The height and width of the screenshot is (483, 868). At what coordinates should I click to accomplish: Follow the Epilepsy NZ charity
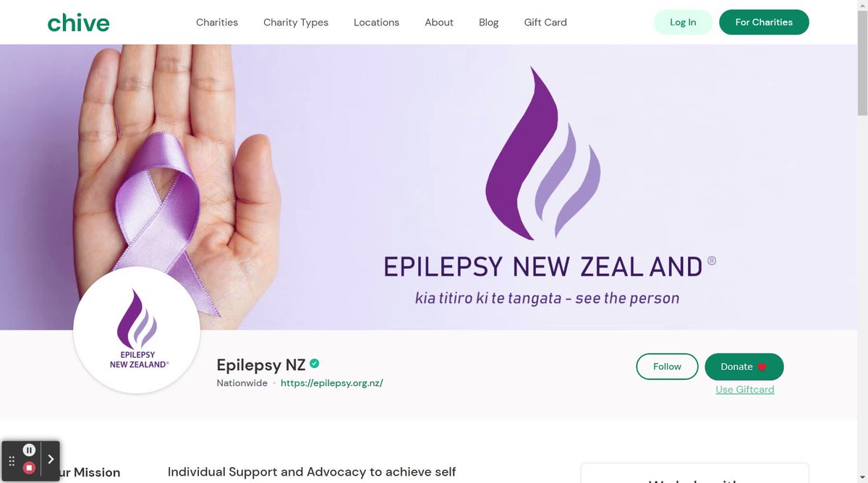tap(667, 367)
